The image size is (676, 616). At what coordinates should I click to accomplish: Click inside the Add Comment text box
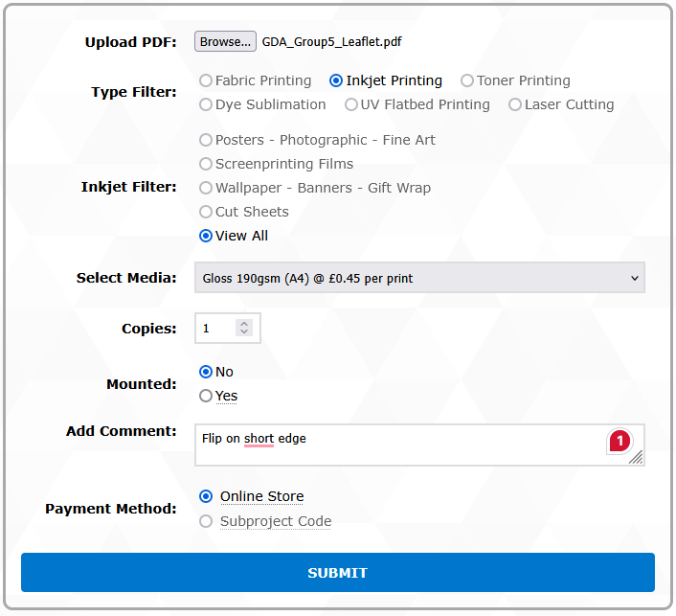point(402,445)
